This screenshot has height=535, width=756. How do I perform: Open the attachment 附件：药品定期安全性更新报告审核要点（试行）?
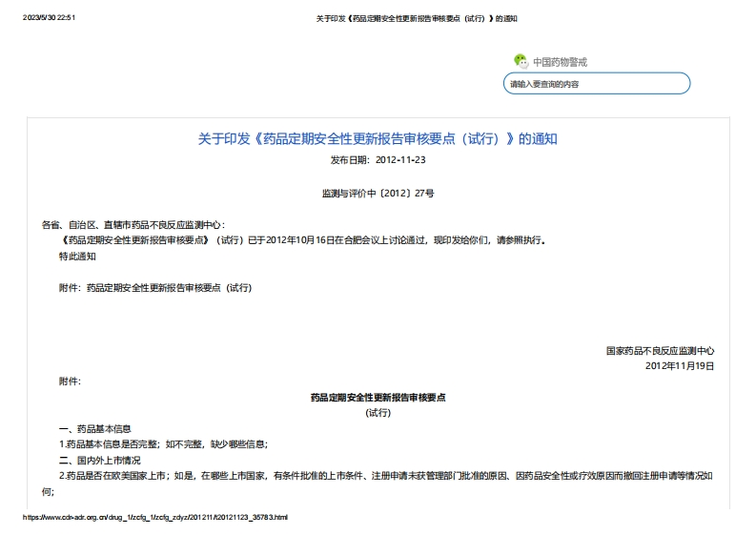click(x=155, y=287)
